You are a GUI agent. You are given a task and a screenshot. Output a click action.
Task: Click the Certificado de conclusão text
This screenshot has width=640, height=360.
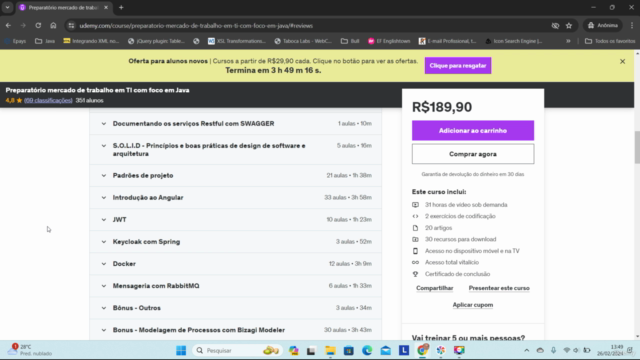457,274
